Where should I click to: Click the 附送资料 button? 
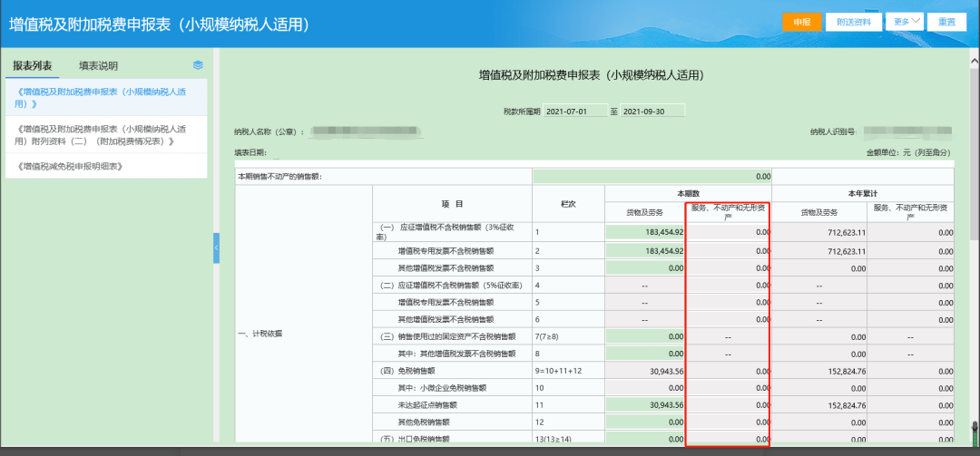click(x=852, y=22)
